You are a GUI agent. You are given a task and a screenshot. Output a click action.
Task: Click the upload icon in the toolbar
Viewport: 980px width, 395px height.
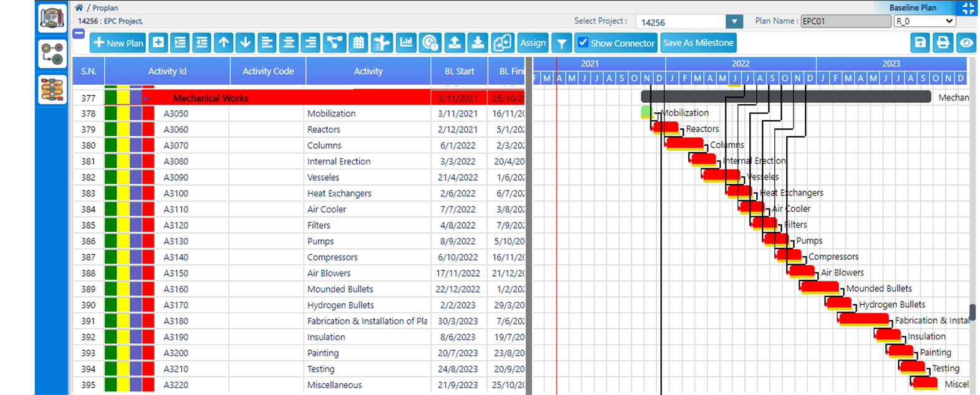454,42
